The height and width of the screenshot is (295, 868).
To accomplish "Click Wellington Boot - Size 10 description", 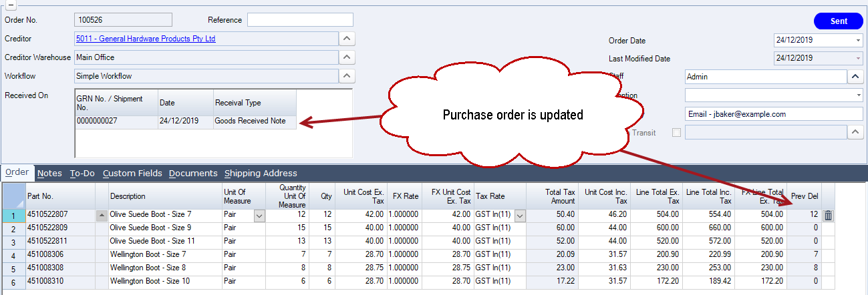I will tap(165, 282).
